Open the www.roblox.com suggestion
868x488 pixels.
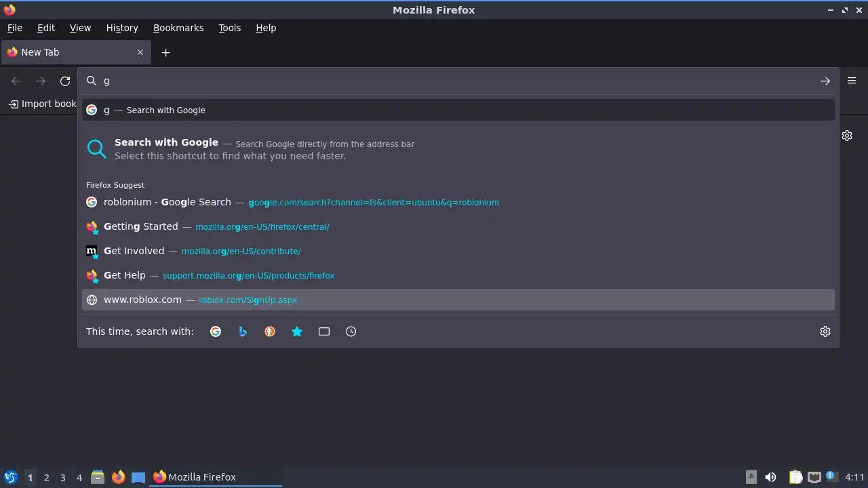click(x=458, y=300)
